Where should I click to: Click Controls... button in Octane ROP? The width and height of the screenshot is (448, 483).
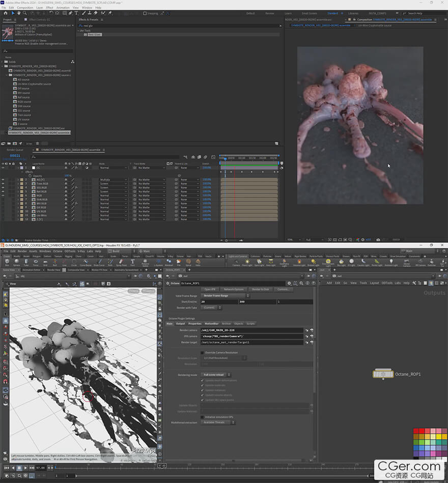pos(283,290)
